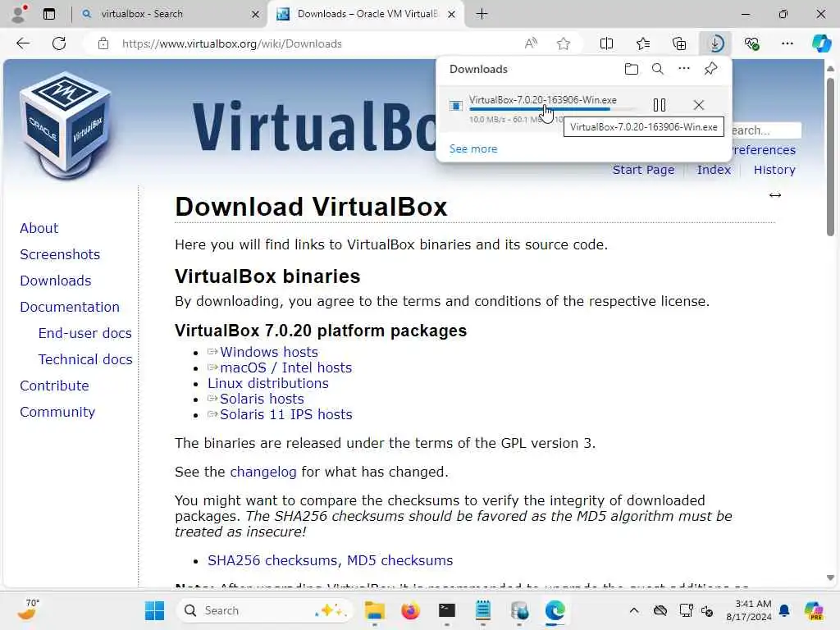
Task: Open the Edge profile icon
Action: (19, 13)
